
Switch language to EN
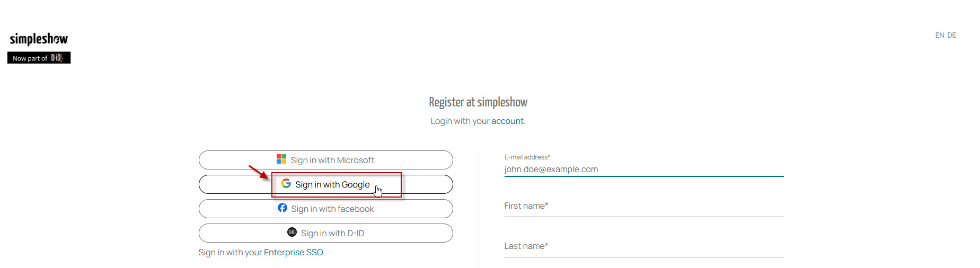tap(939, 35)
